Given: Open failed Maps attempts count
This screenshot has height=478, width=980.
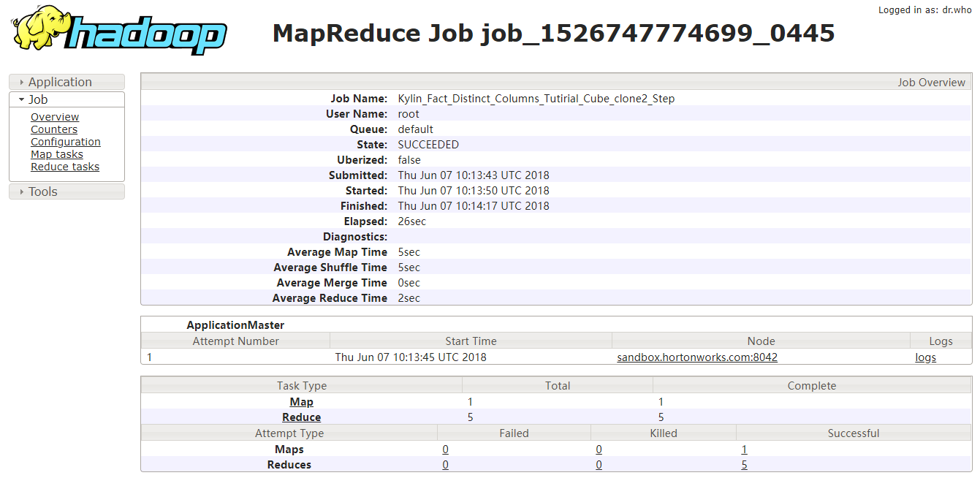Looking at the screenshot, I should pos(445,449).
